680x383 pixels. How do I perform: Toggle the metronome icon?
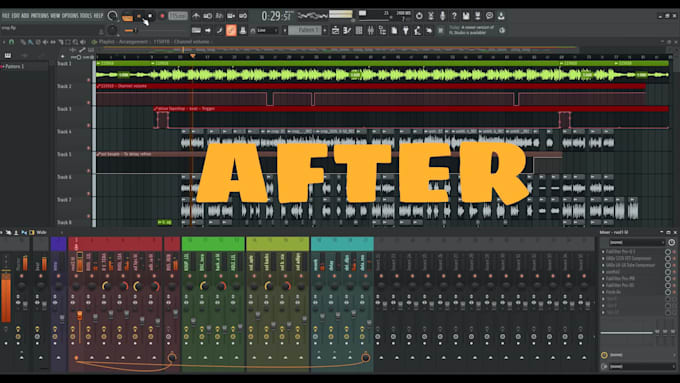click(x=196, y=16)
